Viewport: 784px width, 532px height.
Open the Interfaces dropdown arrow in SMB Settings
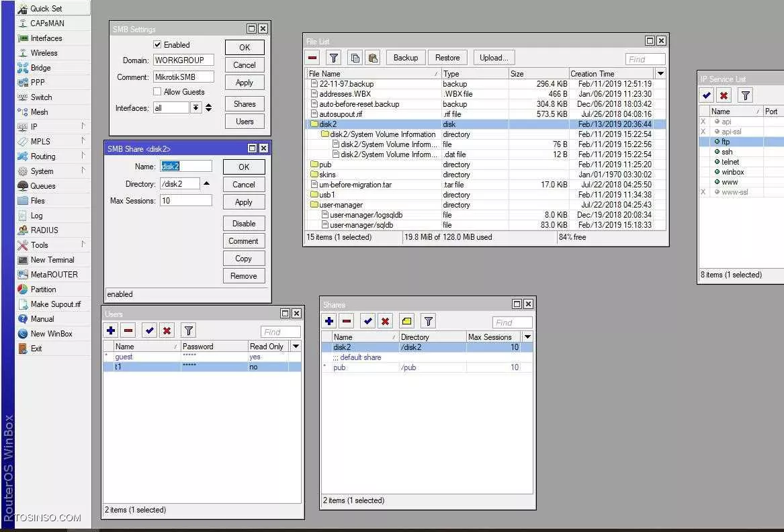coord(196,107)
